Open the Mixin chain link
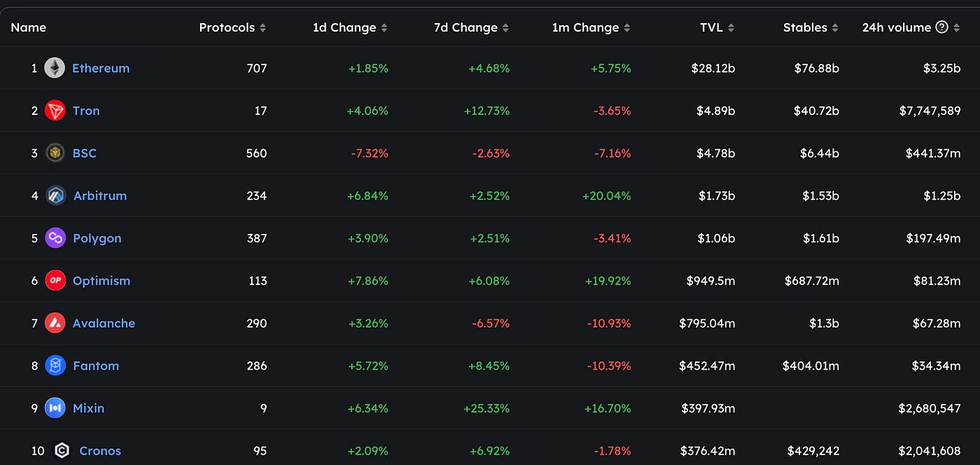980x465 pixels. click(x=89, y=408)
